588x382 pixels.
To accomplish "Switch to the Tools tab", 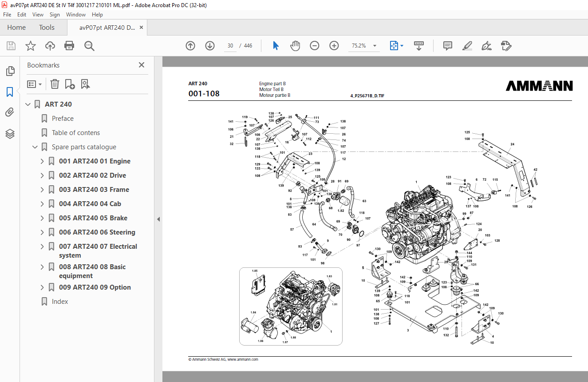I will tap(47, 28).
